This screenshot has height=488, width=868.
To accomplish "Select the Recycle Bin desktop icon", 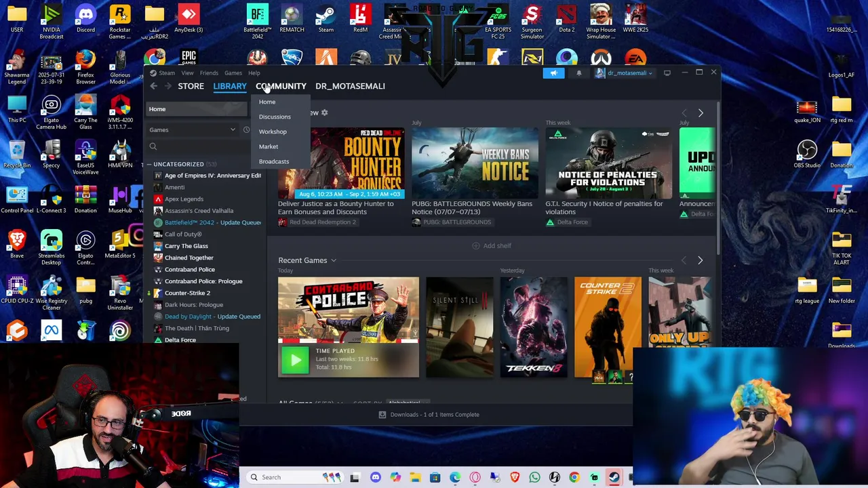I will pyautogui.click(x=17, y=155).
